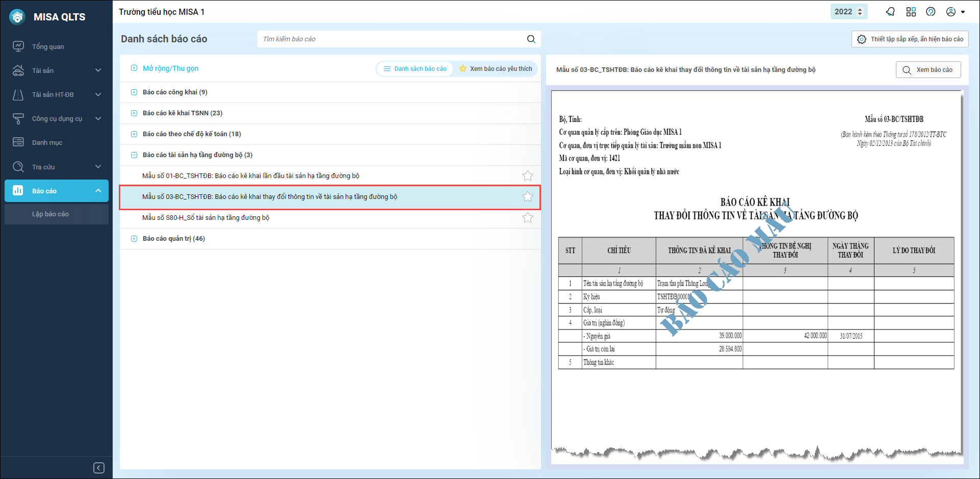Collapse the sidebar with arrow icon
This screenshot has width=980, height=479.
click(x=99, y=468)
